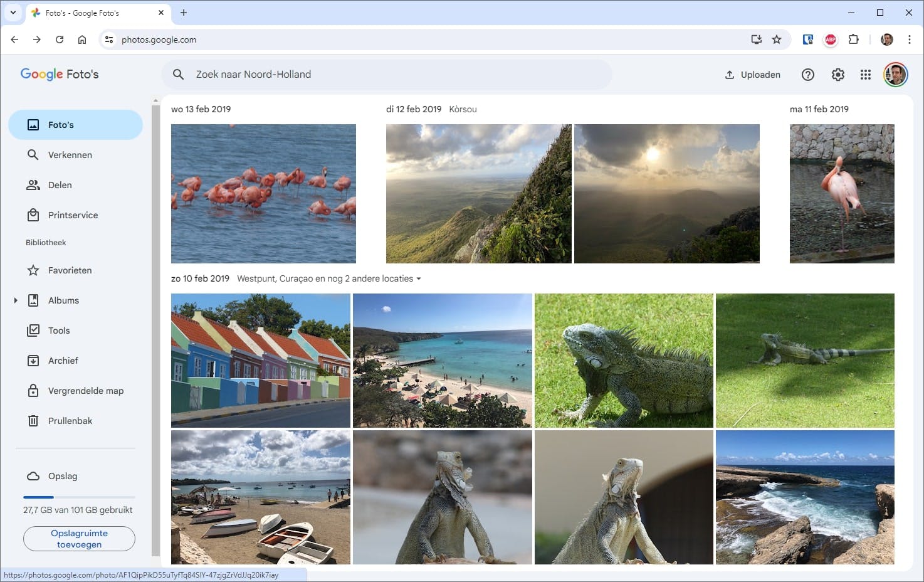Viewport: 924px width, 582px height.
Task: Click the date heading ma 11 feb 2019
Action: (819, 109)
